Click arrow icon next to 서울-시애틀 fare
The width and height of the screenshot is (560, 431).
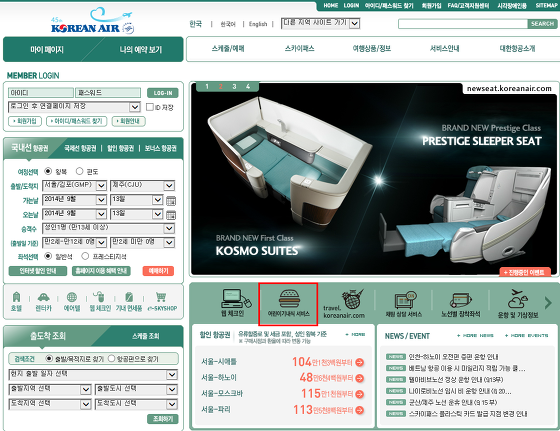pyautogui.click(x=360, y=362)
